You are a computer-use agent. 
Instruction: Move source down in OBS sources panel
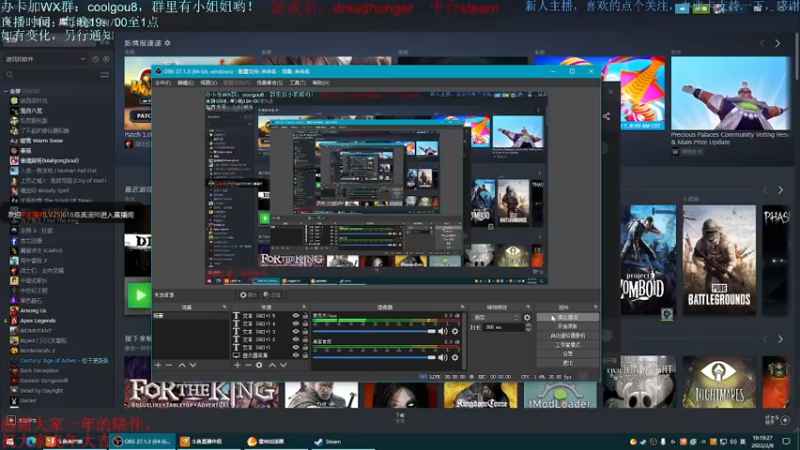coord(283,365)
